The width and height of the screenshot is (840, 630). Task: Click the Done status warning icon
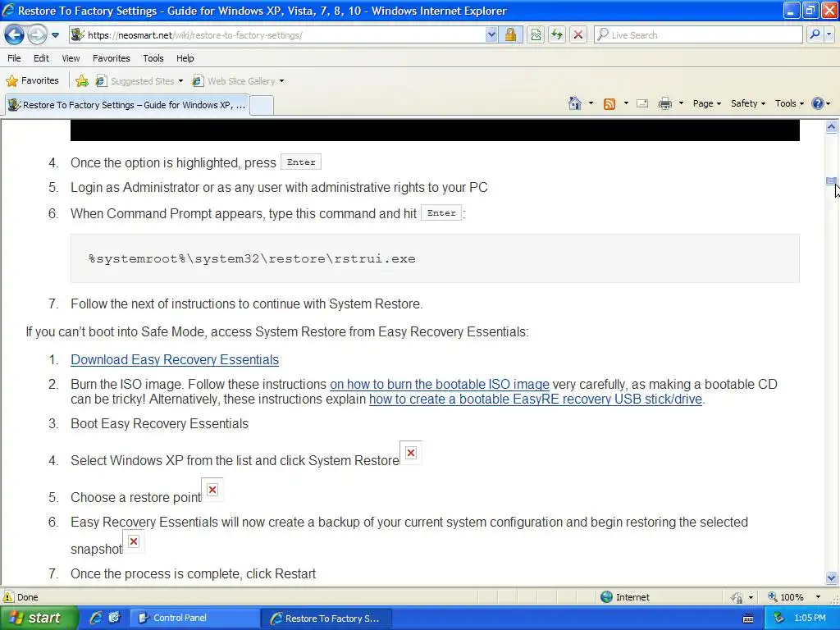click(8, 597)
